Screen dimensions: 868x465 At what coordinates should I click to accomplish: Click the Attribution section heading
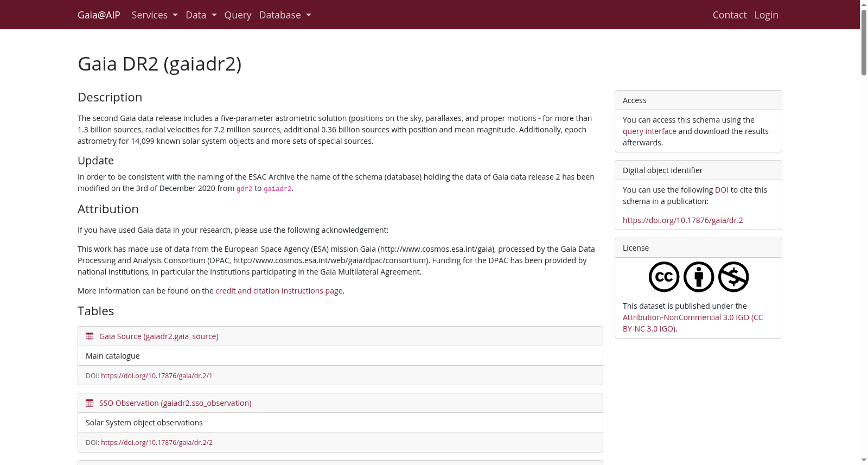click(108, 209)
